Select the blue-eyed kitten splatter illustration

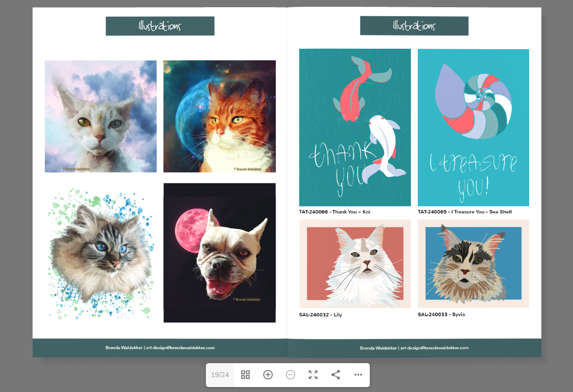101,254
